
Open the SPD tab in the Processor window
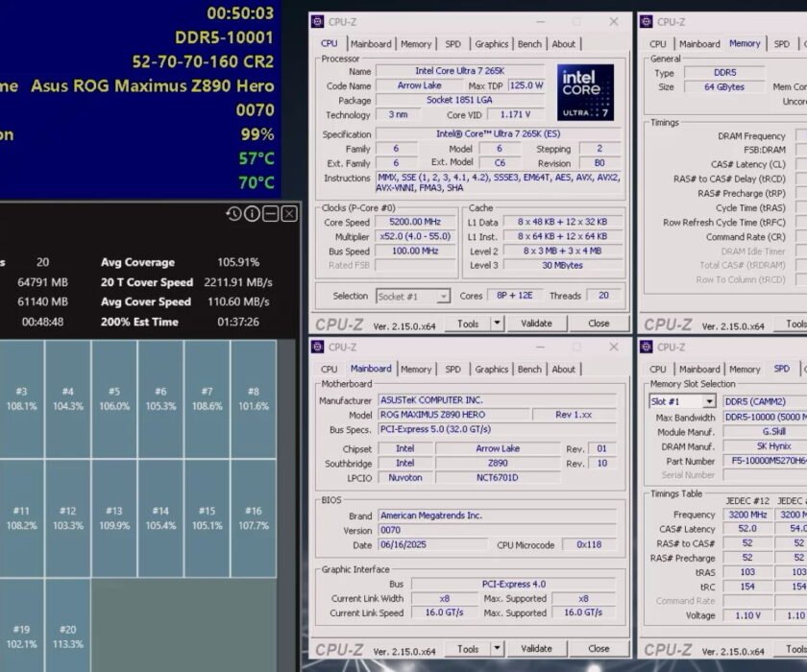452,44
